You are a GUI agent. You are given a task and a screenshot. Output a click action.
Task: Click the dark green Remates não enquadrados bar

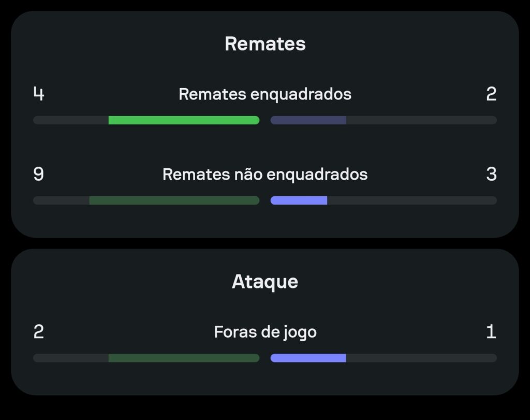click(174, 200)
